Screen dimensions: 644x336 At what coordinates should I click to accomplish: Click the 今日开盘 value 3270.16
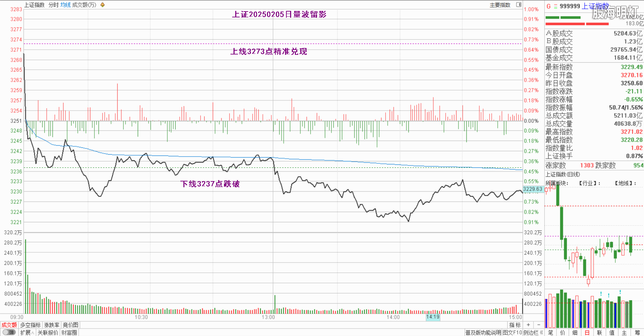631,75
